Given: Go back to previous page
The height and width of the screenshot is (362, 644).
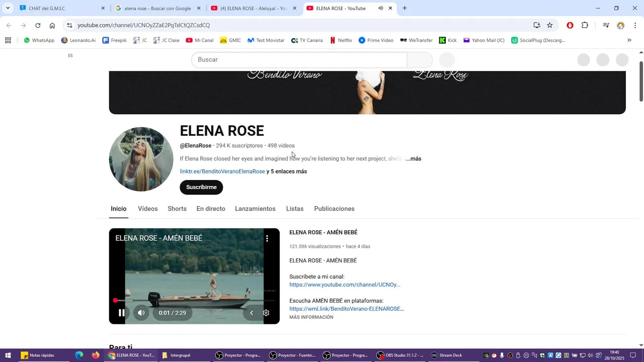Looking at the screenshot, I should (9, 25).
